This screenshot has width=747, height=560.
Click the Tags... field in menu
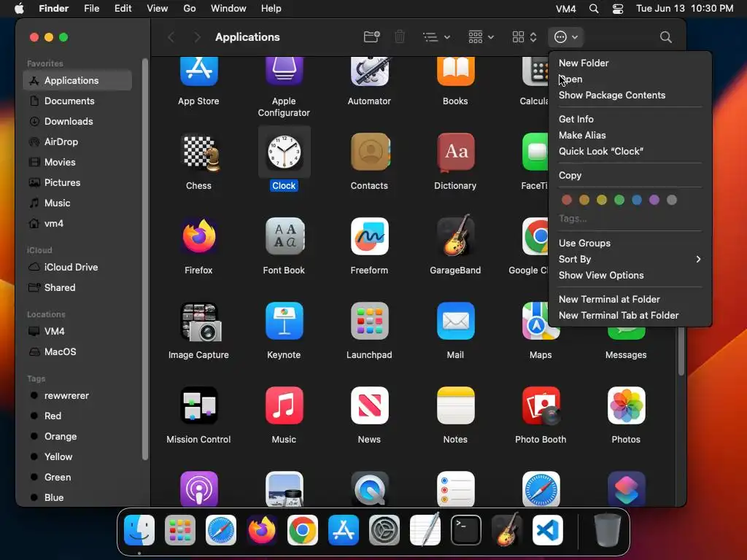pos(630,219)
